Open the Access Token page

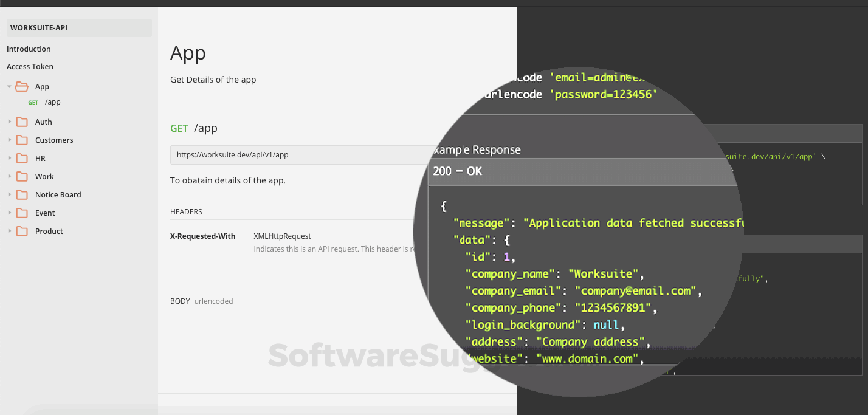coord(30,66)
